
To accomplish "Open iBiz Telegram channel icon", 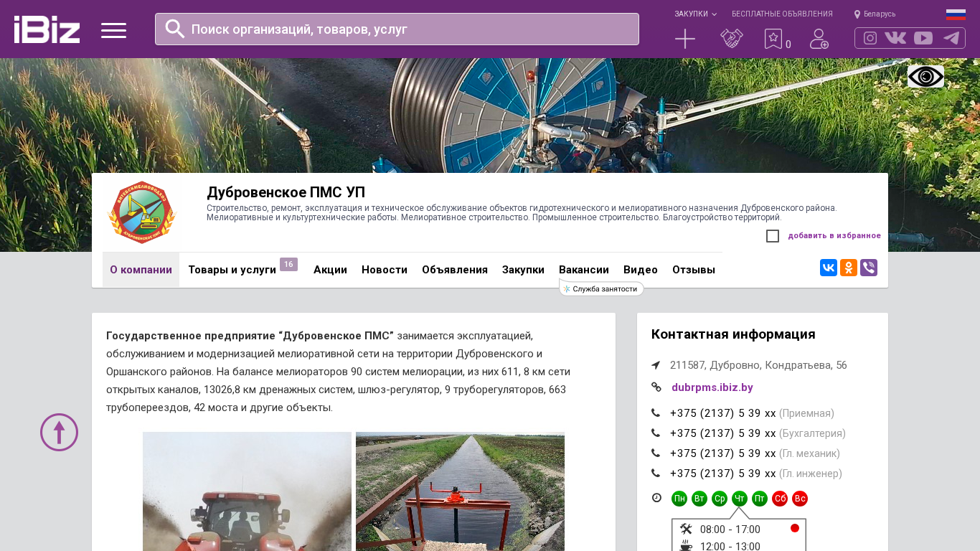I will pyautogui.click(x=951, y=38).
